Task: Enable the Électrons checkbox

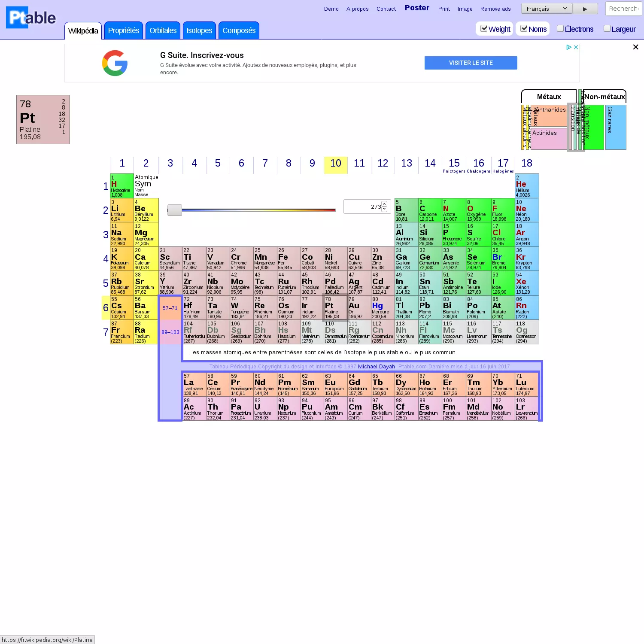Action: [x=560, y=28]
